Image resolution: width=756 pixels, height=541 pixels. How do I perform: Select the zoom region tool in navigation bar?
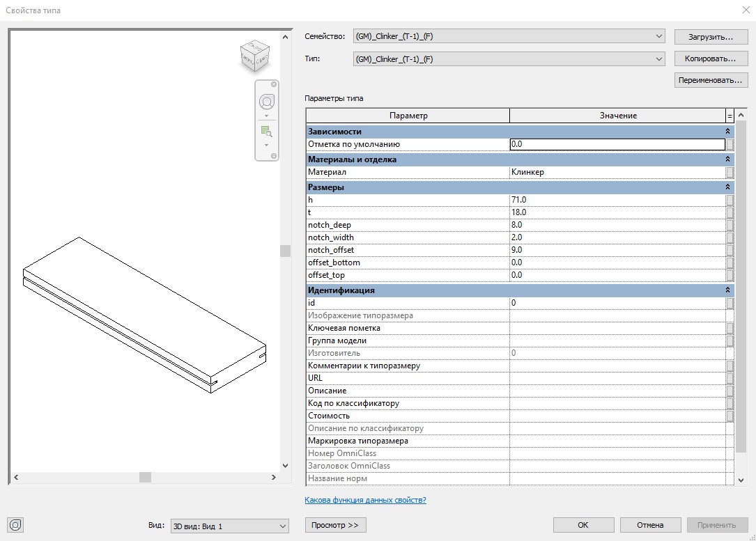266,131
